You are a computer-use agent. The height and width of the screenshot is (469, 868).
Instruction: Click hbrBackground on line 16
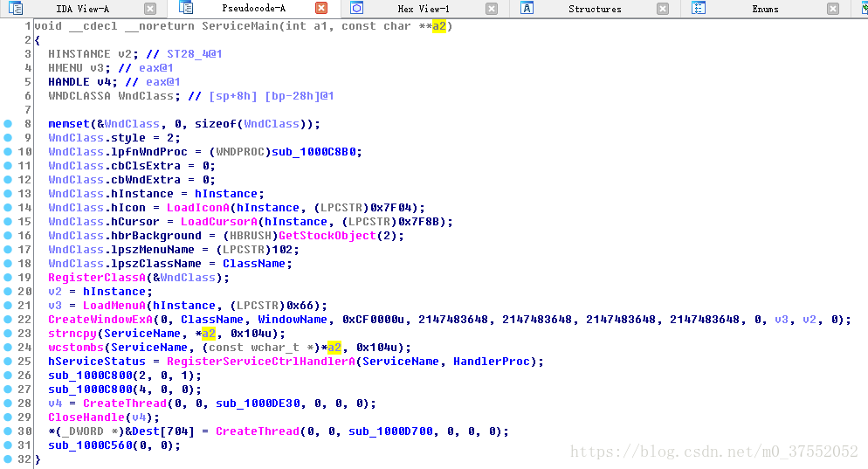156,235
